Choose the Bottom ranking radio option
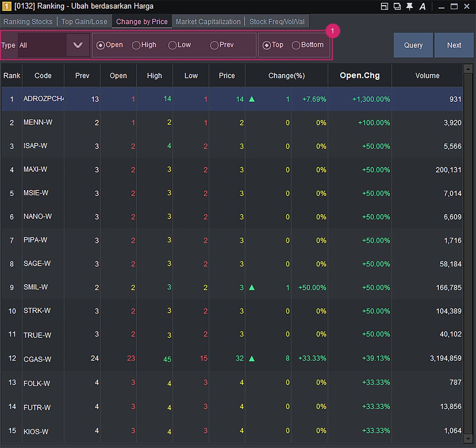 click(x=296, y=45)
